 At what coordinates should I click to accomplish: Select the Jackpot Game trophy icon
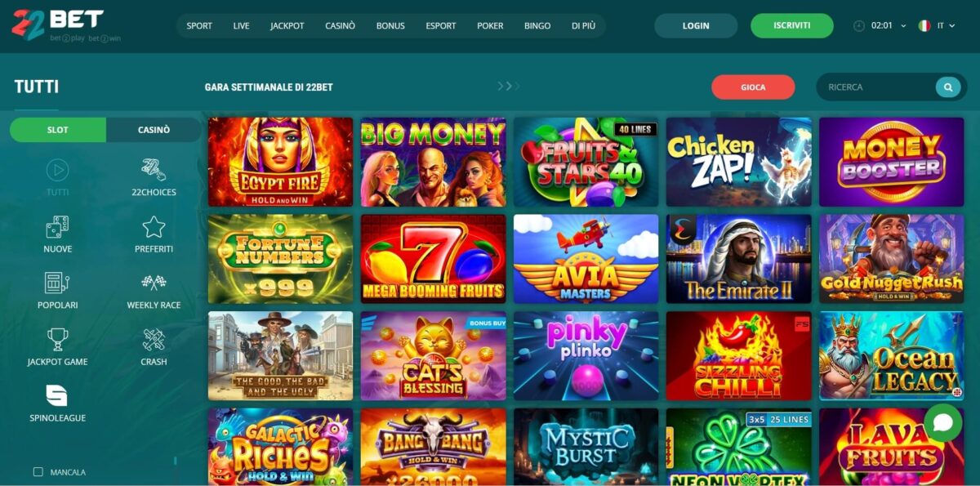click(57, 339)
